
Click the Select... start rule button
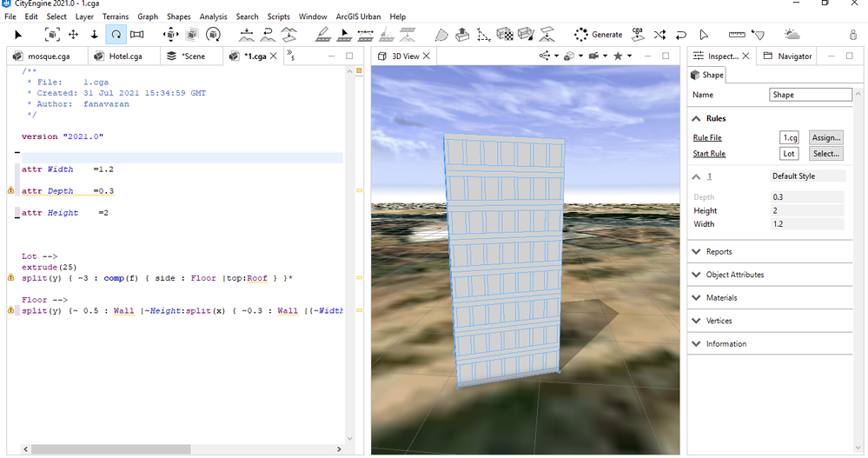826,154
